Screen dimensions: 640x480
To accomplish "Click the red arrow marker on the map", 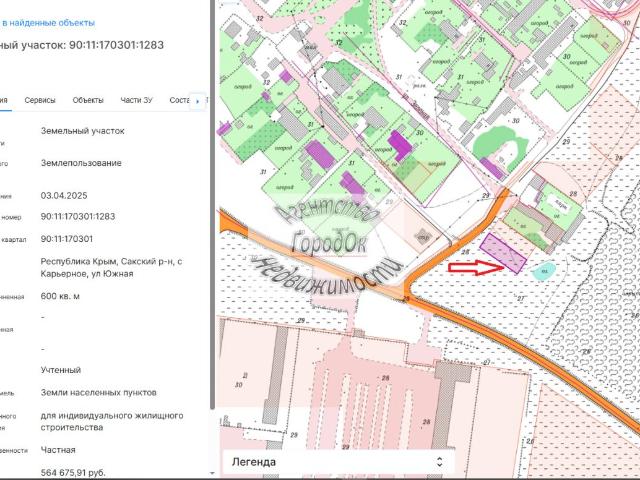I will [476, 268].
